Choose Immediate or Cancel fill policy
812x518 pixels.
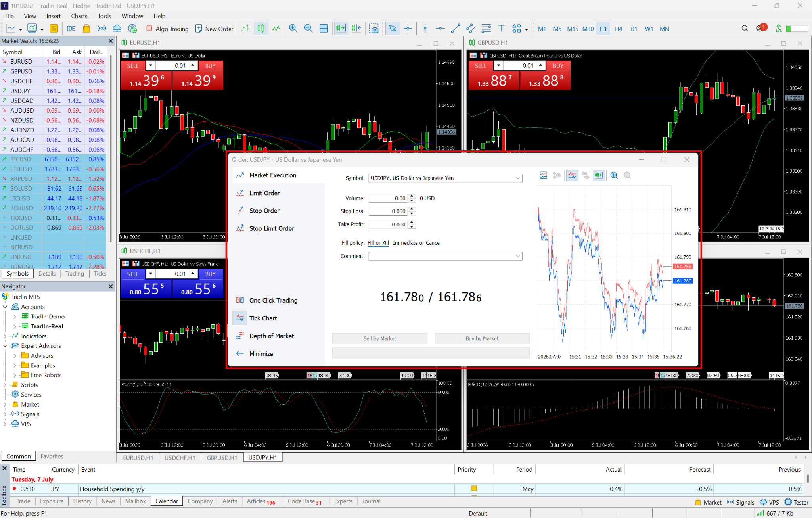pyautogui.click(x=416, y=243)
